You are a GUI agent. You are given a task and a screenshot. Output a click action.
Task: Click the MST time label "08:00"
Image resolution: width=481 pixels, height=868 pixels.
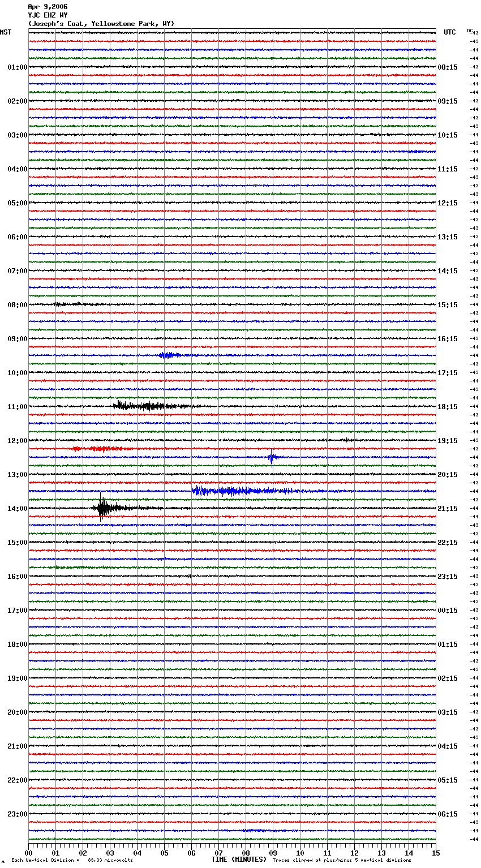pos(18,305)
